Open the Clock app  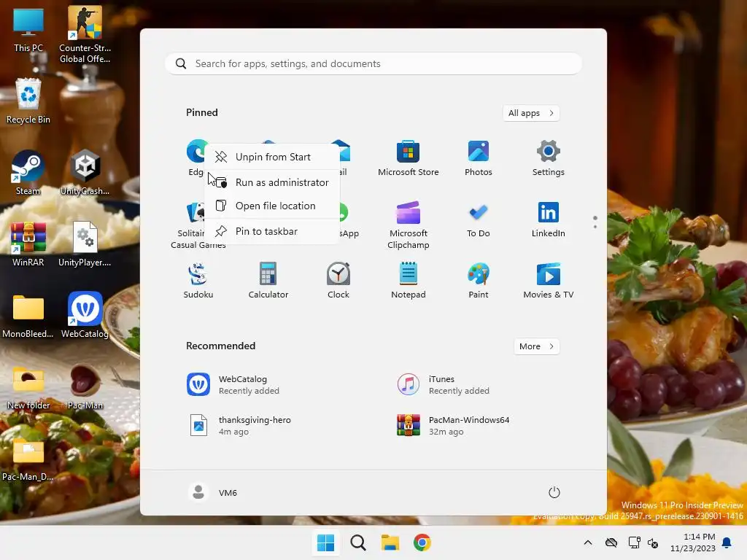click(338, 281)
